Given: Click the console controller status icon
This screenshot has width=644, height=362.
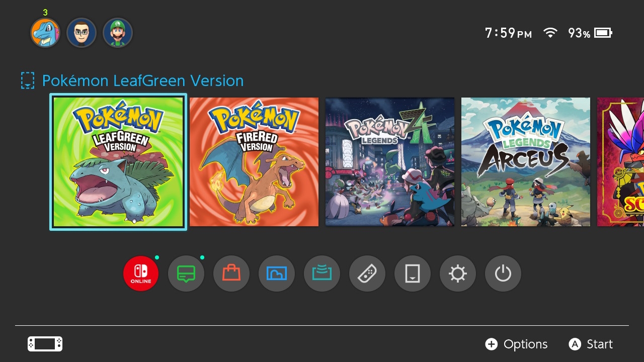Looking at the screenshot, I should (45, 344).
